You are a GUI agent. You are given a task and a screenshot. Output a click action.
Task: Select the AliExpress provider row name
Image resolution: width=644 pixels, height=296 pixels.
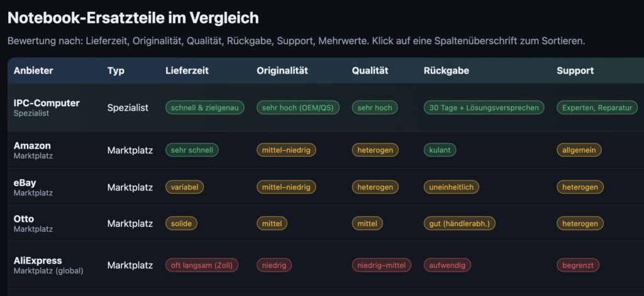(38, 261)
